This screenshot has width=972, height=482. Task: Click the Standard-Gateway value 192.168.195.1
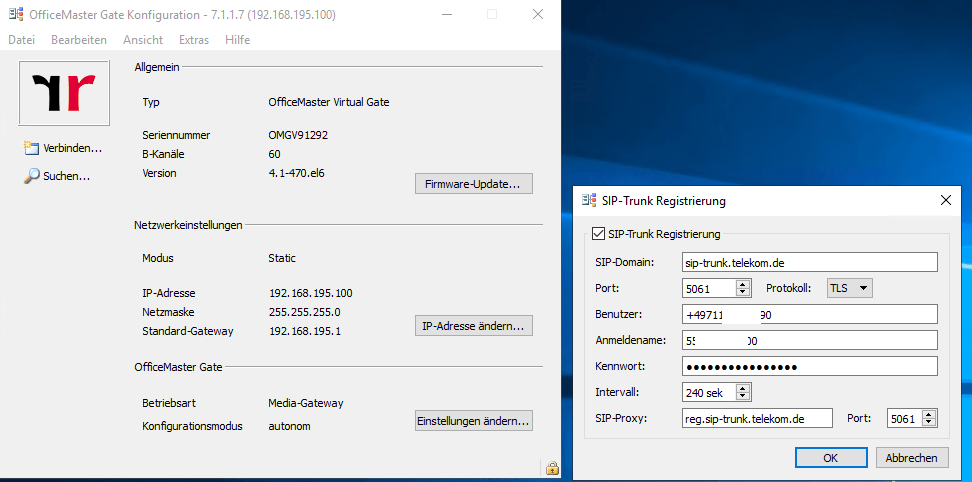(304, 331)
